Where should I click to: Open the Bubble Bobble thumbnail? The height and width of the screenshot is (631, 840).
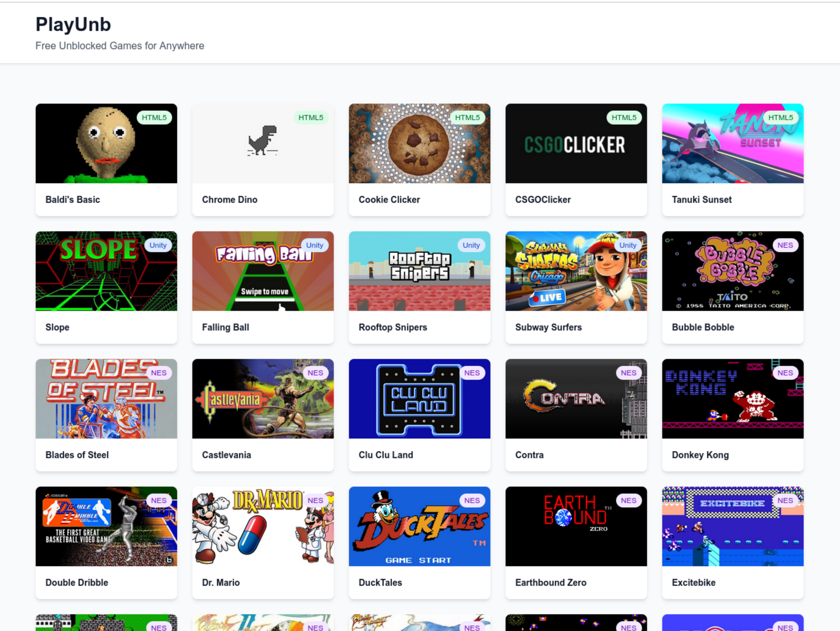click(733, 271)
